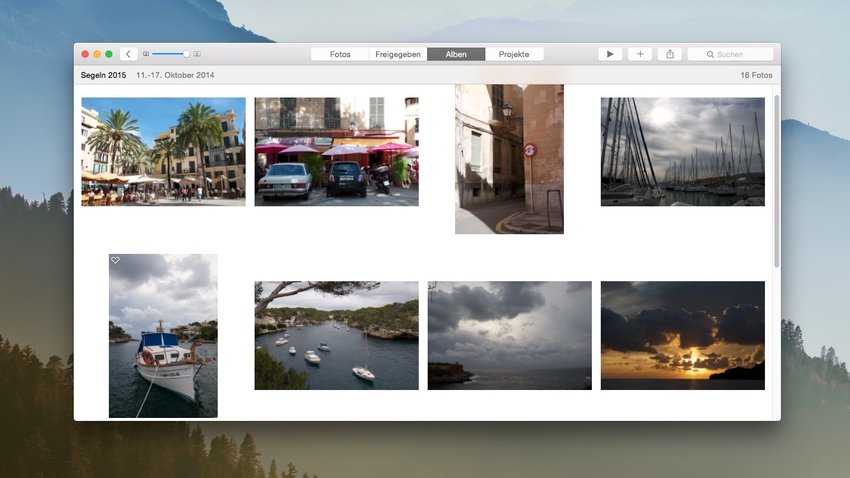Go back with the chevron button
This screenshot has height=478, width=850.
click(x=128, y=54)
